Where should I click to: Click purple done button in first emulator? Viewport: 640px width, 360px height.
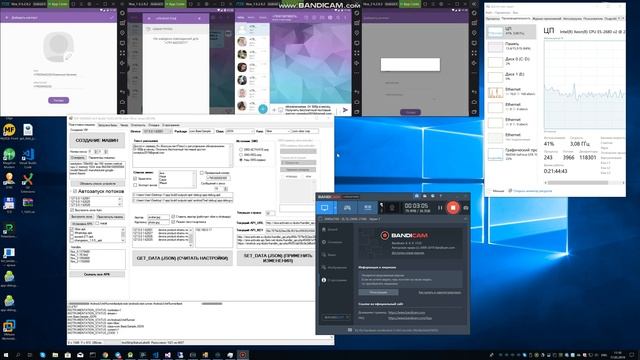[58, 100]
